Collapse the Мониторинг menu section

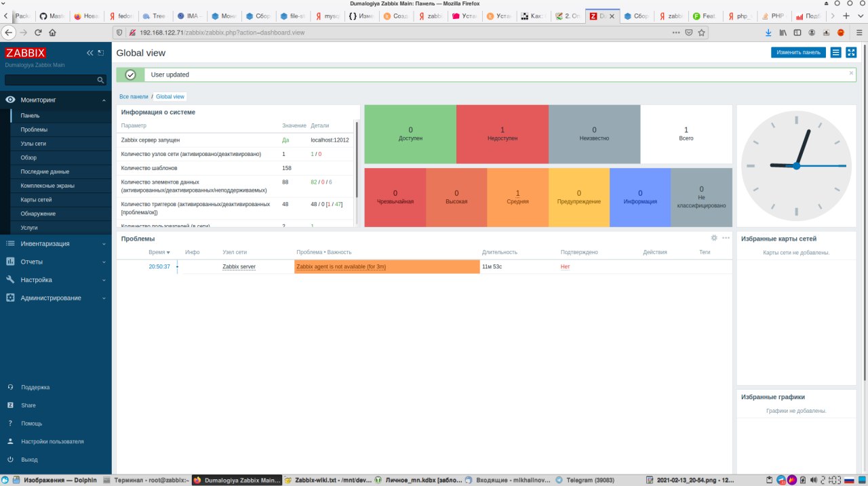pyautogui.click(x=56, y=100)
